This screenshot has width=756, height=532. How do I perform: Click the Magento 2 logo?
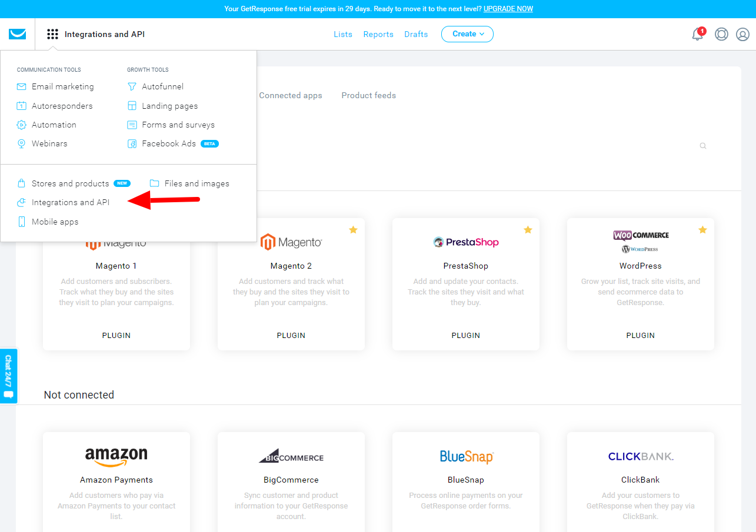[x=291, y=242]
